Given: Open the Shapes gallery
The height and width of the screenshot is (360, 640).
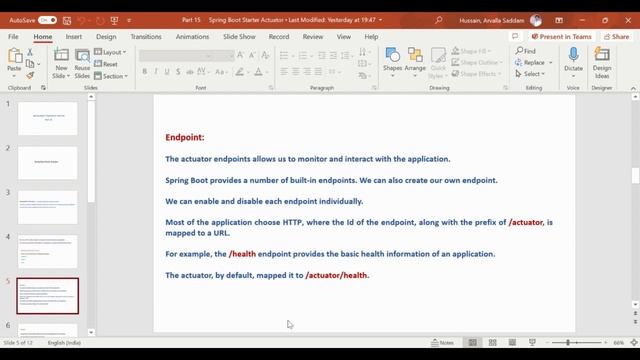Looking at the screenshot, I should [393, 62].
